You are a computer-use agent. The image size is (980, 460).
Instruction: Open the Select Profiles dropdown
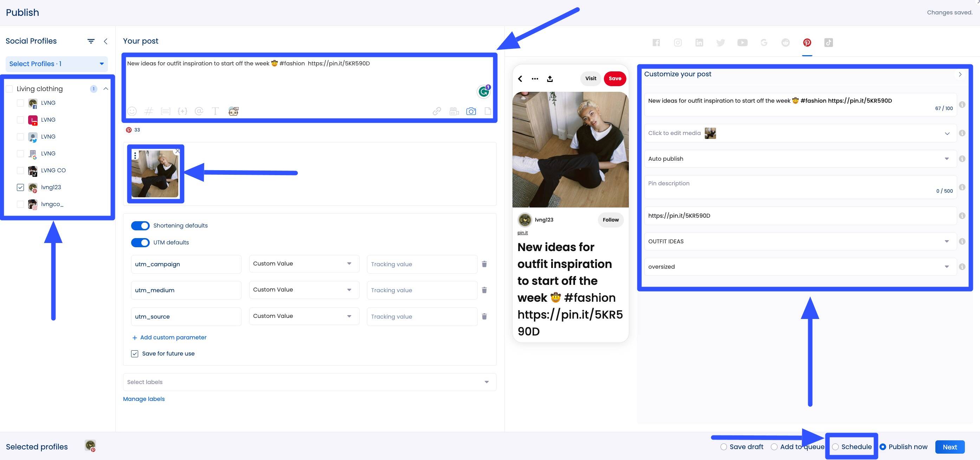click(x=56, y=64)
